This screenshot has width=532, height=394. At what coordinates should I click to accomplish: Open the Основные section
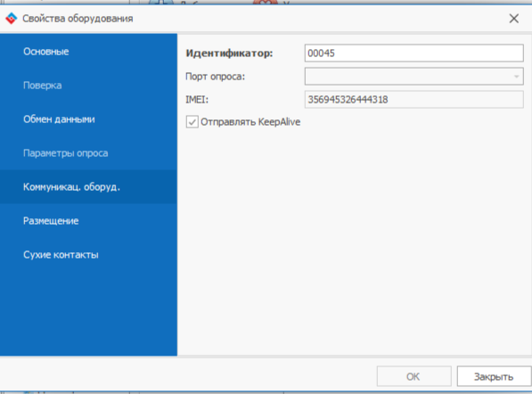pyautogui.click(x=46, y=52)
